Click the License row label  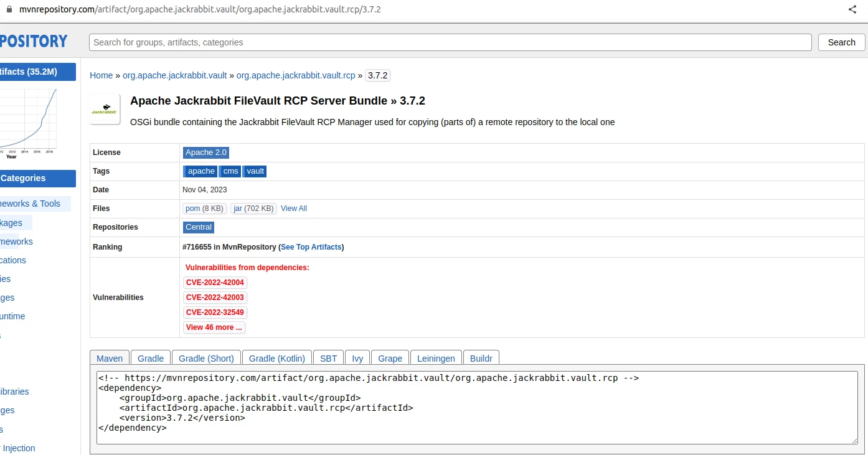coord(106,152)
